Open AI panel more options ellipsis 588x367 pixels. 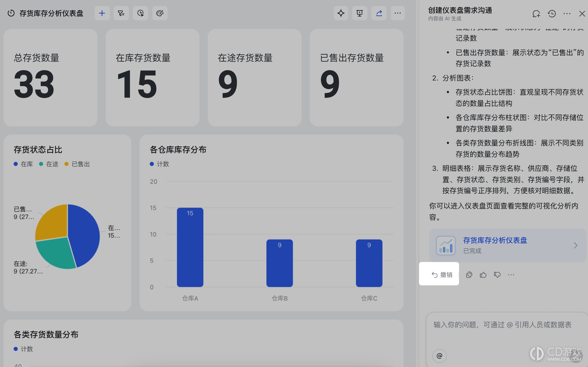(567, 14)
